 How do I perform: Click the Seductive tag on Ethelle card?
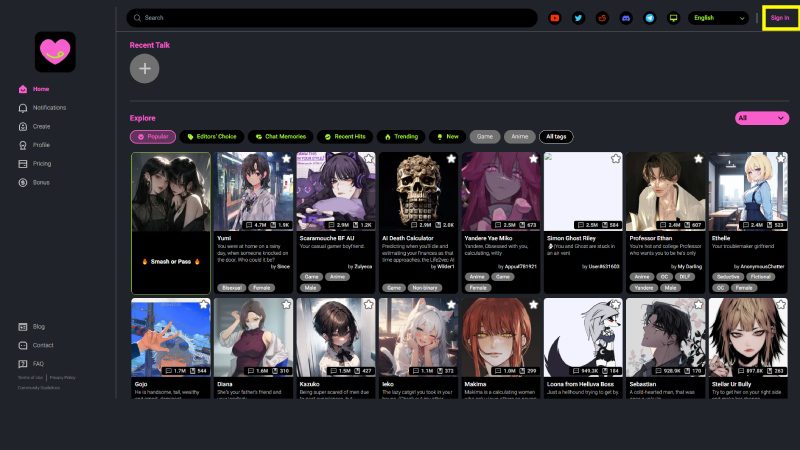(x=728, y=277)
